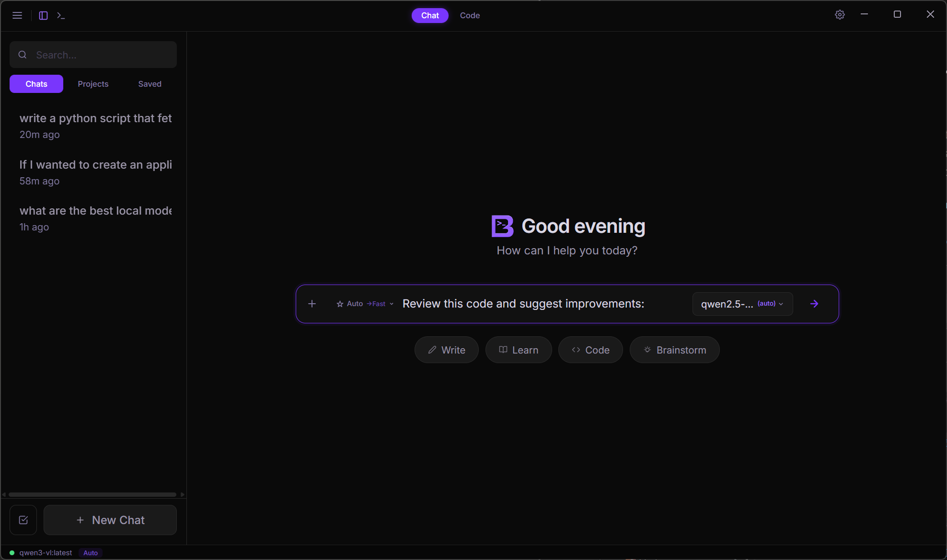Click the New Chat button

(110, 520)
